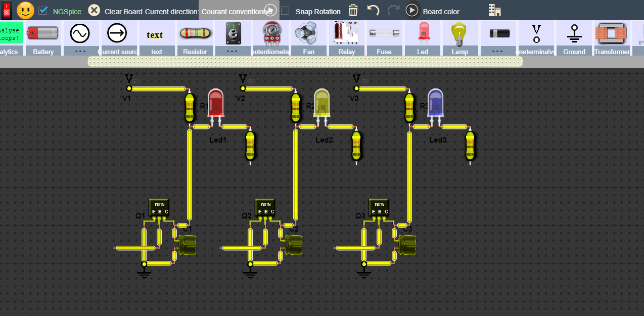The height and width of the screenshot is (316, 644).
Task: Select the Current source tool
Action: (x=118, y=33)
